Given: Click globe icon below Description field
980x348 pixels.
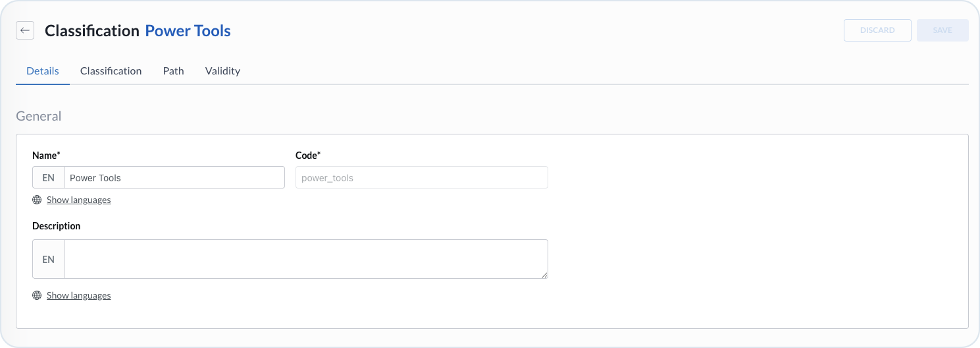Looking at the screenshot, I should 37,295.
